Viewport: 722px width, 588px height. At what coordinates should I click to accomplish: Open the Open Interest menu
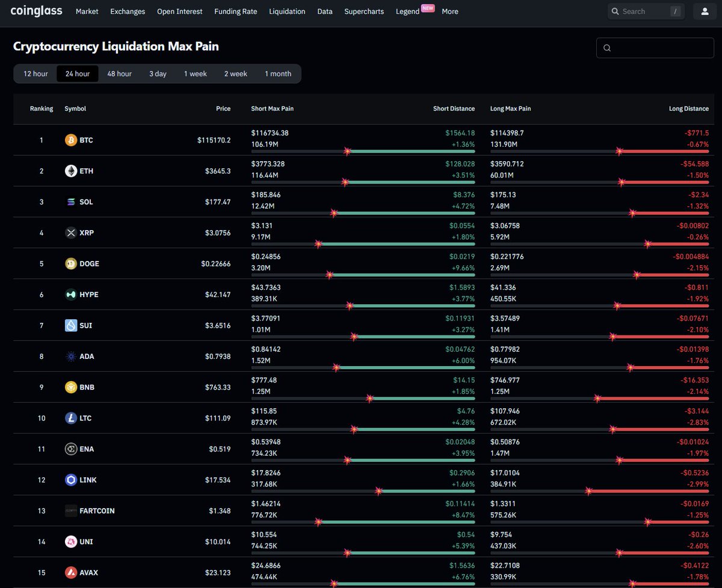click(x=180, y=11)
